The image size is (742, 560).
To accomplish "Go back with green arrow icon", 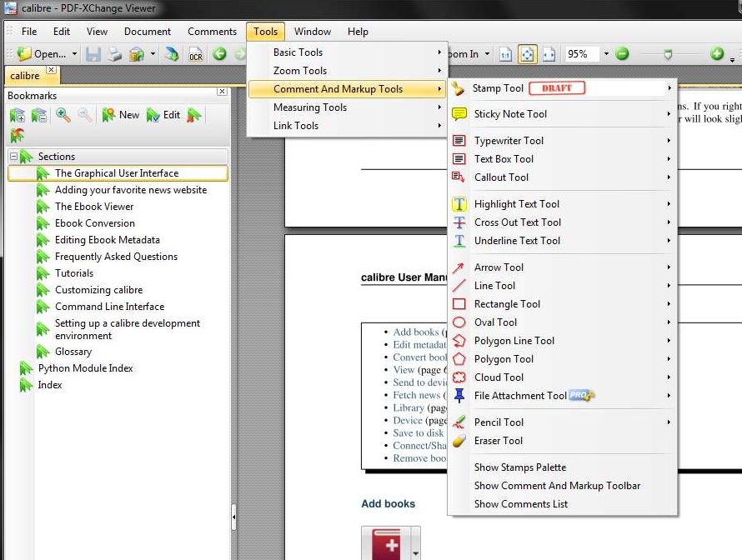I will pyautogui.click(x=219, y=54).
